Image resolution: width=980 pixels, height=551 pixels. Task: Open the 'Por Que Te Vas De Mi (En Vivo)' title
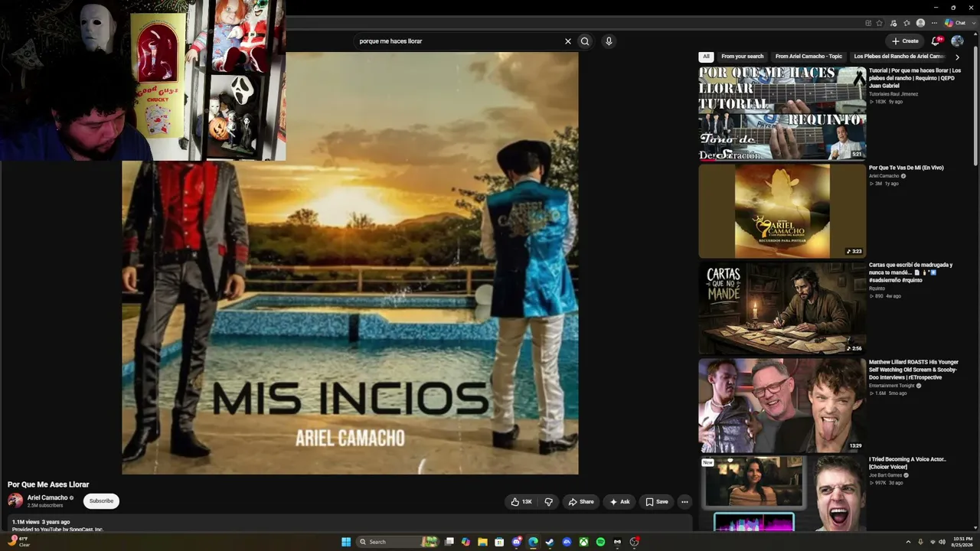[x=906, y=168]
